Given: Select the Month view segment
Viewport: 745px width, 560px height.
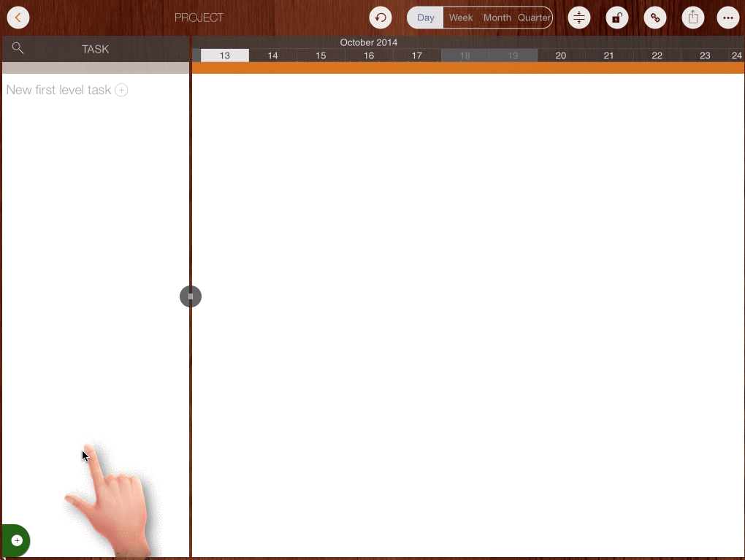Looking at the screenshot, I should tap(497, 18).
